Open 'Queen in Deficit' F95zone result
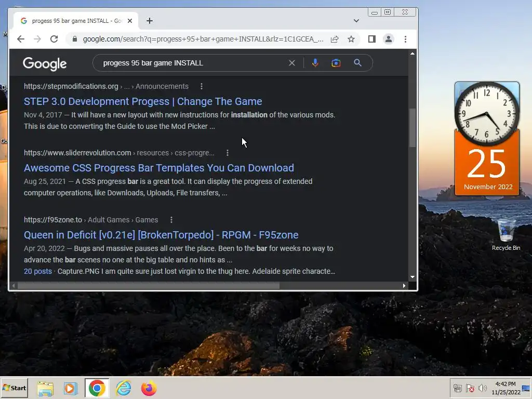 (161, 235)
